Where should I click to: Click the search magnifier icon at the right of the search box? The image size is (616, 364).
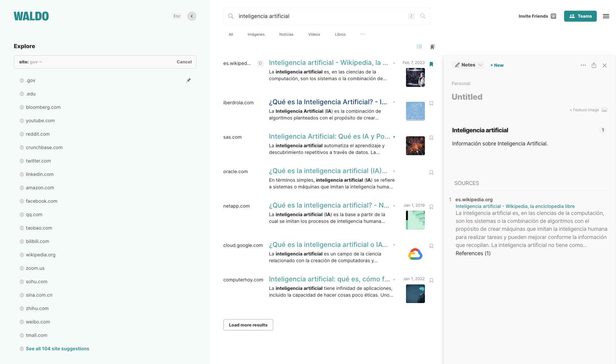[423, 16]
